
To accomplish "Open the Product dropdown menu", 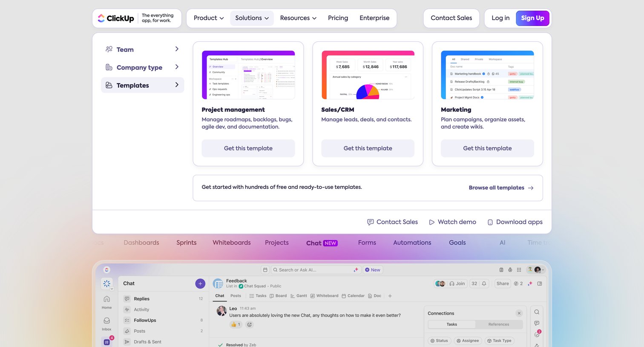I will [x=209, y=18].
